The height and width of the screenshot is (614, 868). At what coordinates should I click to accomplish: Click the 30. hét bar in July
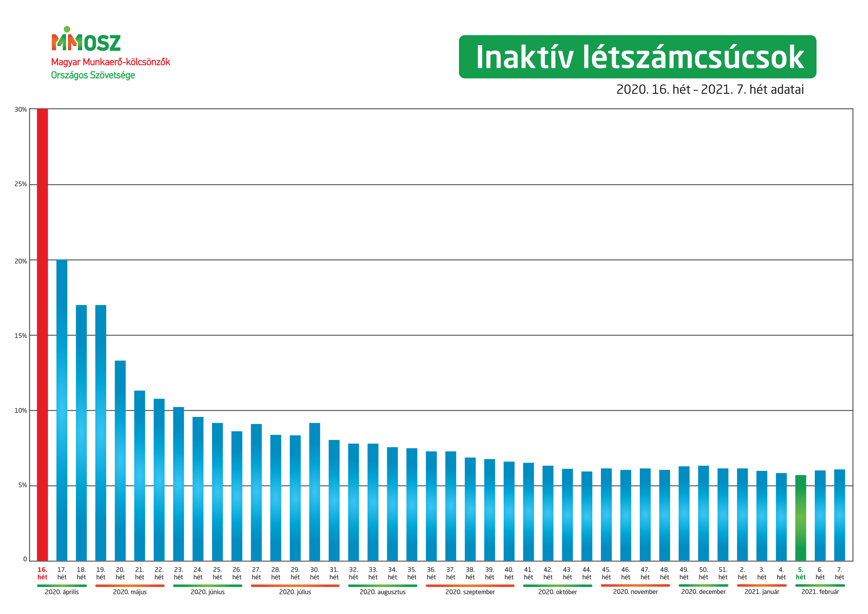pyautogui.click(x=314, y=491)
